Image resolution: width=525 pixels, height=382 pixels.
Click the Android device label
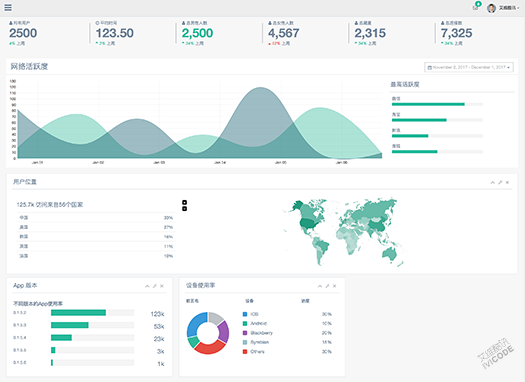click(x=259, y=323)
